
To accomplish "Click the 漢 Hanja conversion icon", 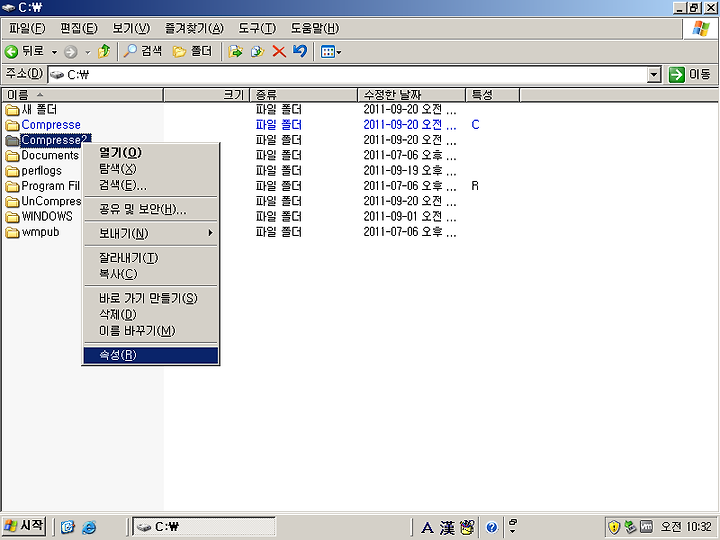I will coord(447,528).
